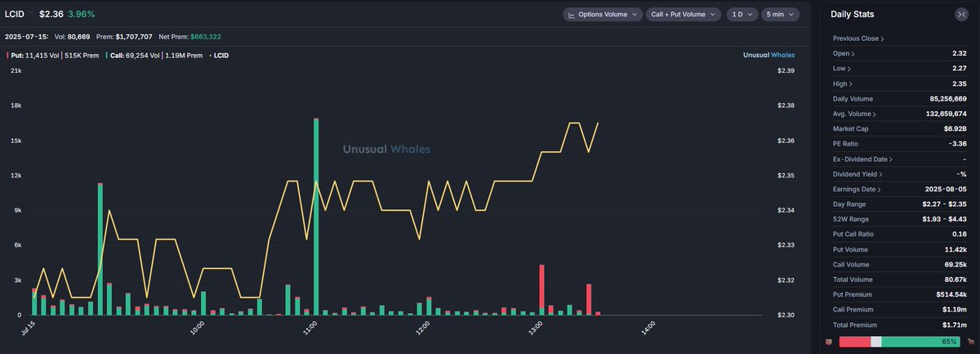
Task: Click the Total Premium $1.71m value
Action: pyautogui.click(x=955, y=325)
